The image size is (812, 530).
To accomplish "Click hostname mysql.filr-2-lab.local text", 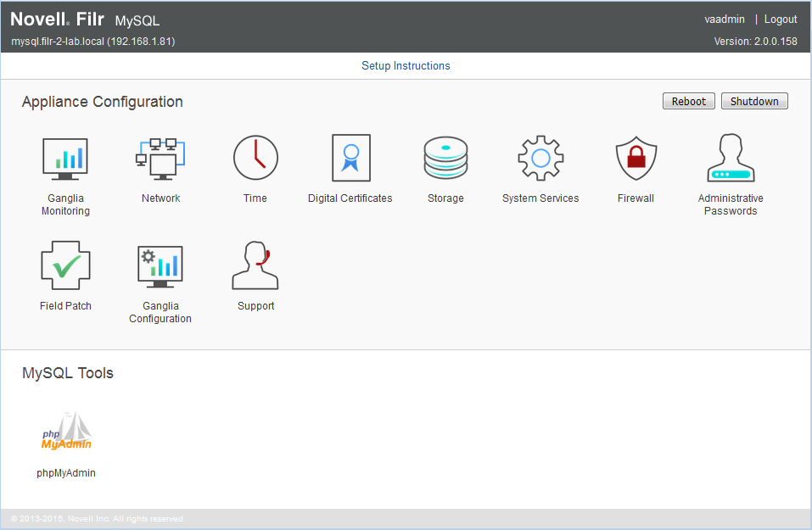I will pyautogui.click(x=93, y=42).
